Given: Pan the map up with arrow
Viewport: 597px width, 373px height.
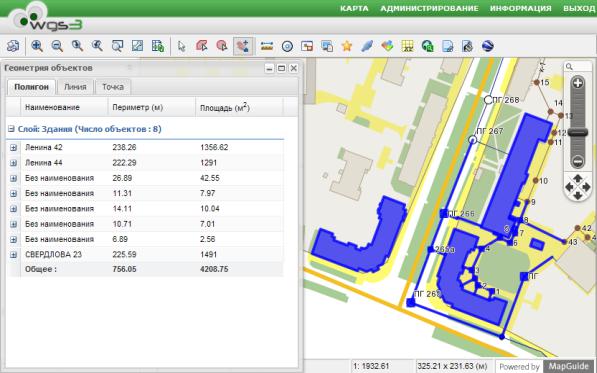Looking at the screenshot, I should (578, 178).
